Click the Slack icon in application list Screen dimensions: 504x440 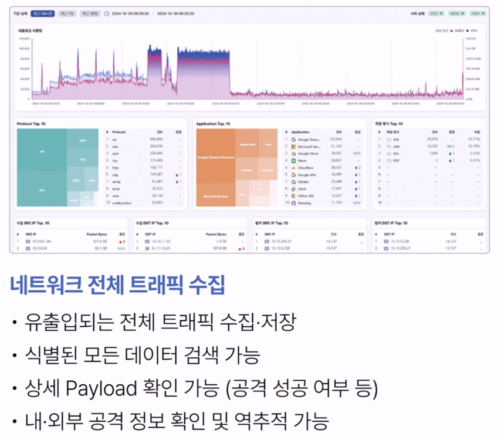pos(293,189)
